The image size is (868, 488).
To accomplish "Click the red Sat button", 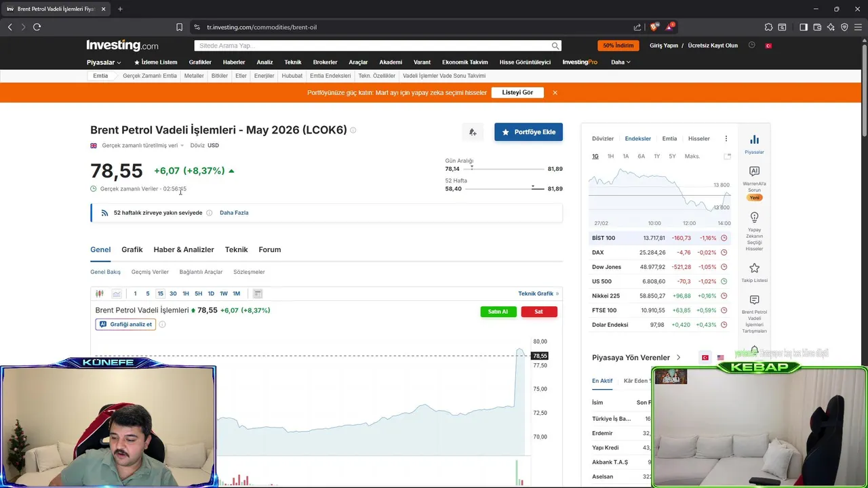I will pyautogui.click(x=538, y=312).
